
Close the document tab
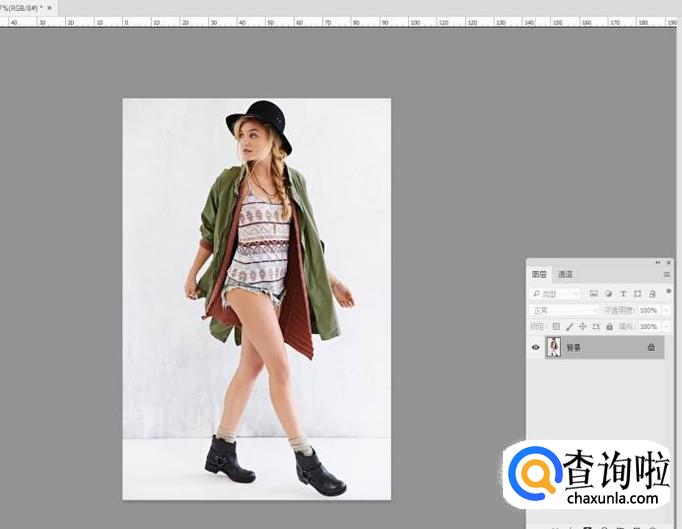(x=50, y=7)
